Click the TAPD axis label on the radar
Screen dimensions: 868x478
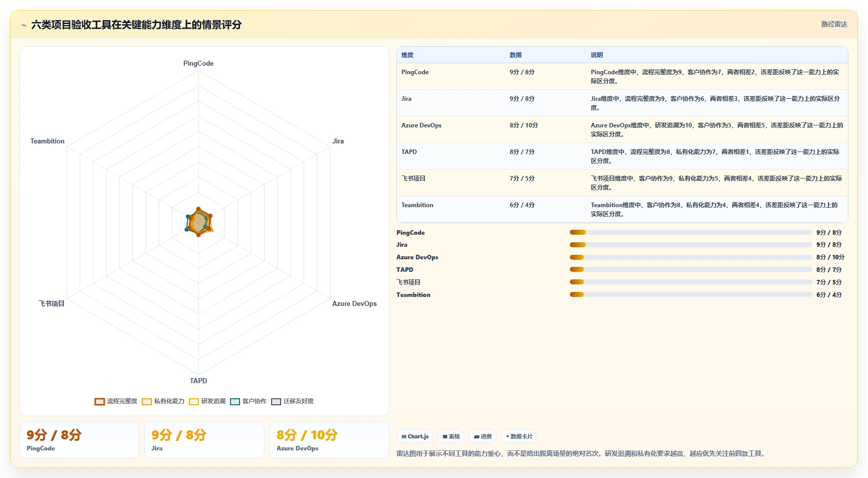[x=198, y=381]
